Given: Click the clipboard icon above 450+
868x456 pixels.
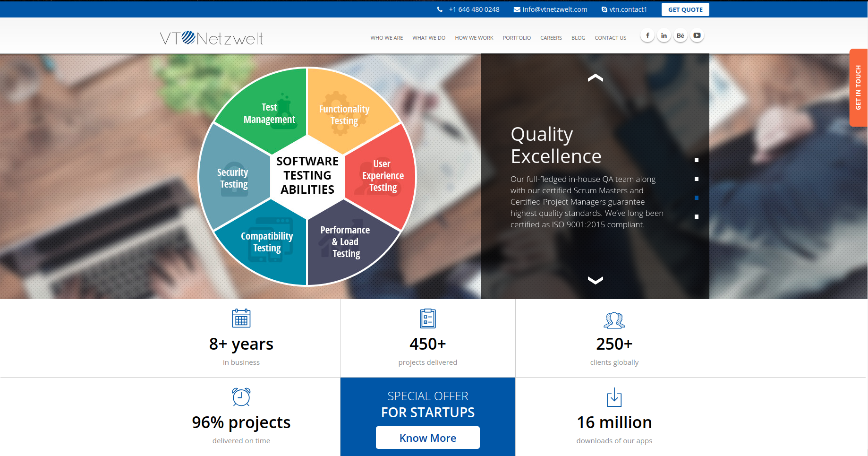Looking at the screenshot, I should click(428, 318).
